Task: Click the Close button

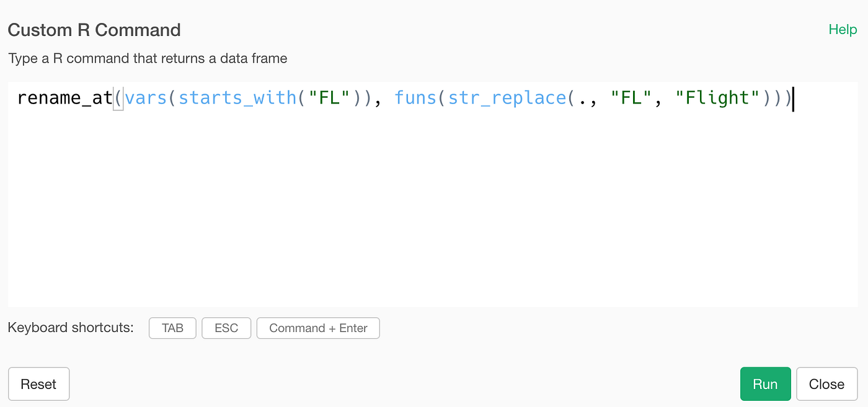Action: coord(826,383)
